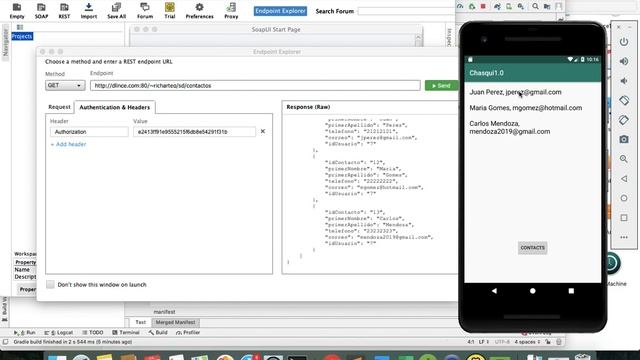The image size is (640, 360).
Task: Tap Carlos Mendoza contact row
Action: pyautogui.click(x=533, y=127)
